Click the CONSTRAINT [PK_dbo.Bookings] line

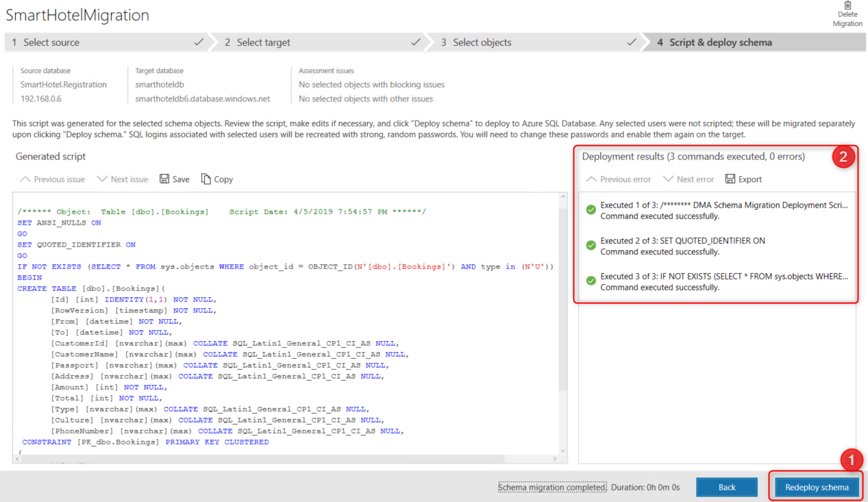click(145, 442)
